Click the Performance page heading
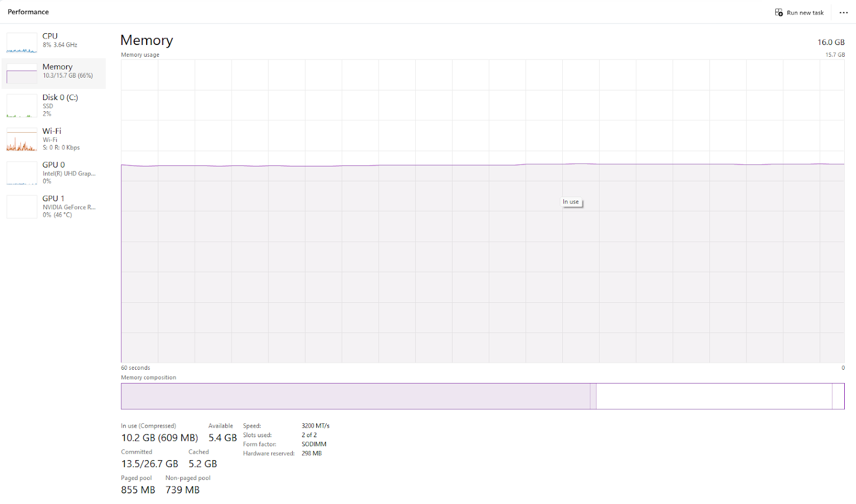The image size is (856, 504). (28, 12)
